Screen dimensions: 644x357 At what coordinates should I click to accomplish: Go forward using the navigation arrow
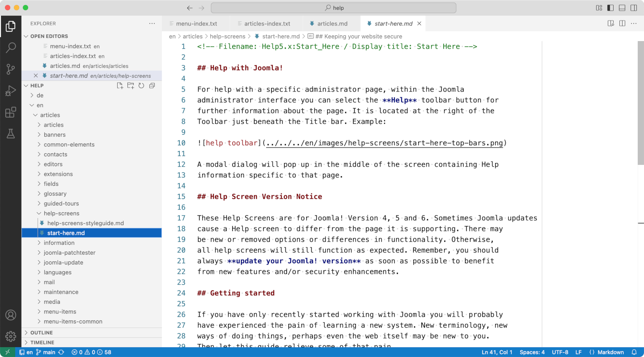[x=201, y=8]
